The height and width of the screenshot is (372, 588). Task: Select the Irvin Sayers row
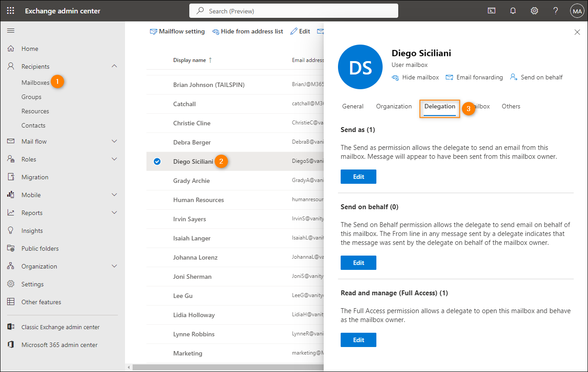(x=235, y=219)
